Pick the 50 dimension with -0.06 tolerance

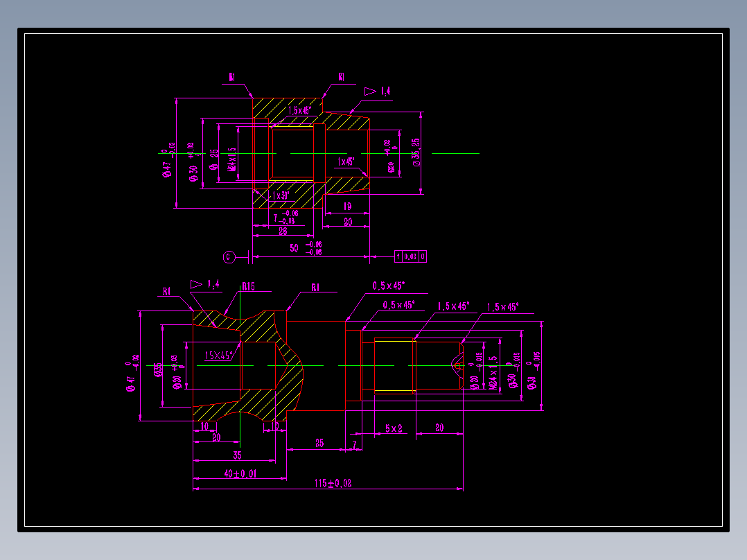click(306, 248)
